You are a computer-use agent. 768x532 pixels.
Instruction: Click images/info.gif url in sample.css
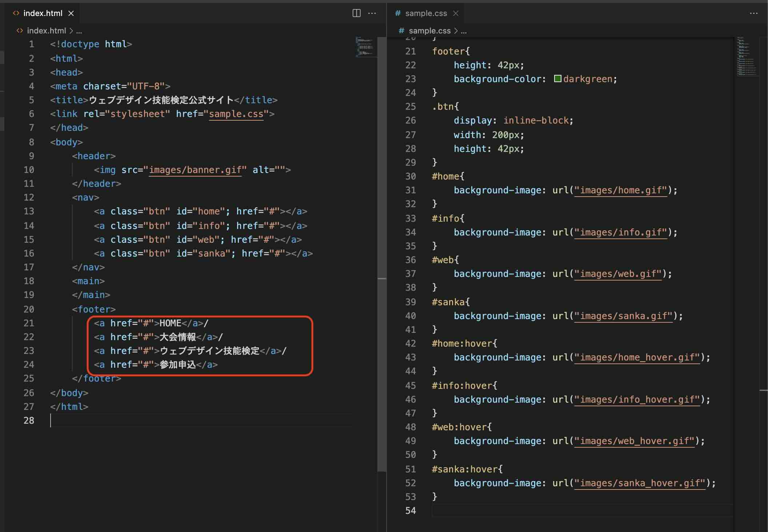[x=621, y=233]
